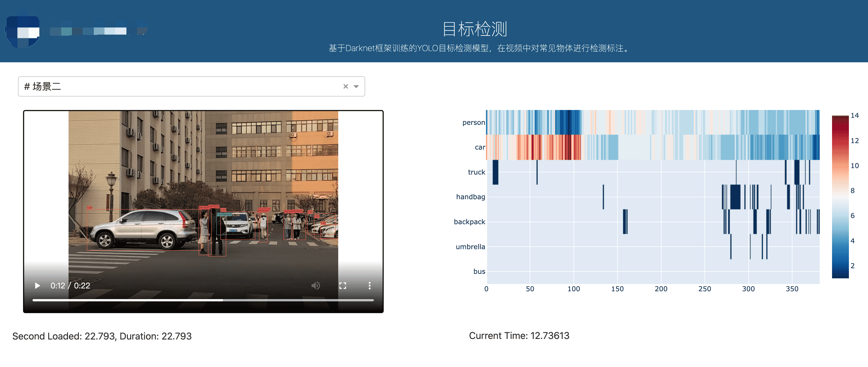
Task: Clear the scene selection X
Action: coord(346,86)
